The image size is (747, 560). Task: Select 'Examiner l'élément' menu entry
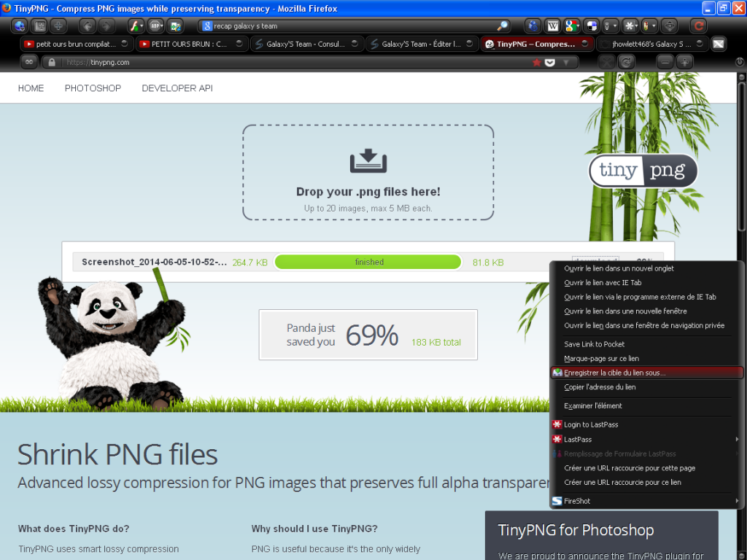tap(646, 405)
